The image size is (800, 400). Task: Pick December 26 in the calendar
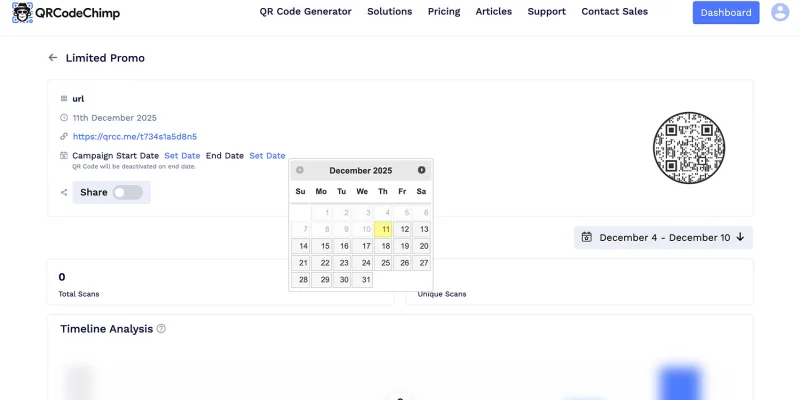pos(403,263)
